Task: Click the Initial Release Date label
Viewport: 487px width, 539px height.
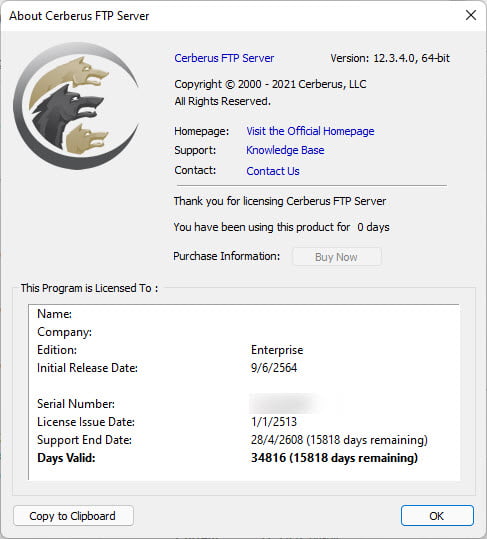Action: pos(87,368)
